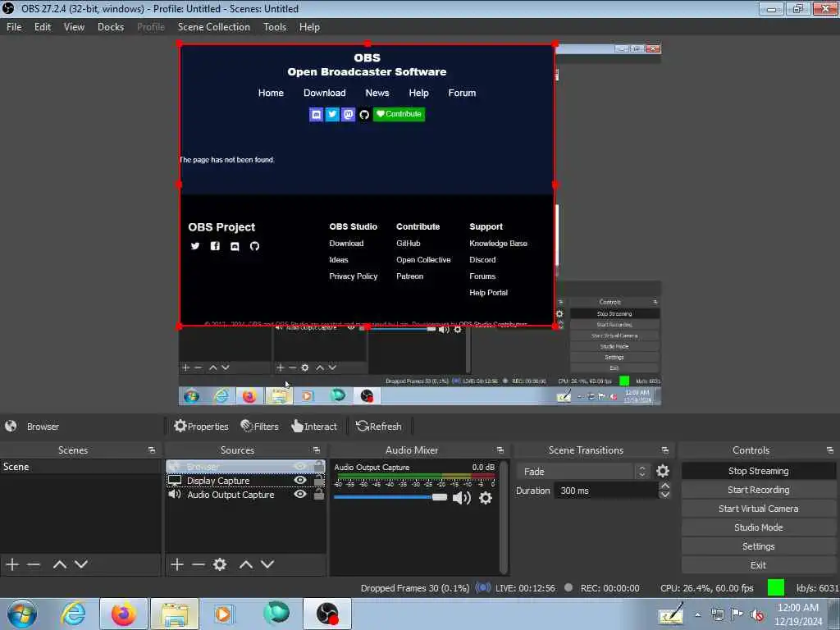The height and width of the screenshot is (630, 840).
Task: Add a new scene with plus icon
Action: click(12, 564)
